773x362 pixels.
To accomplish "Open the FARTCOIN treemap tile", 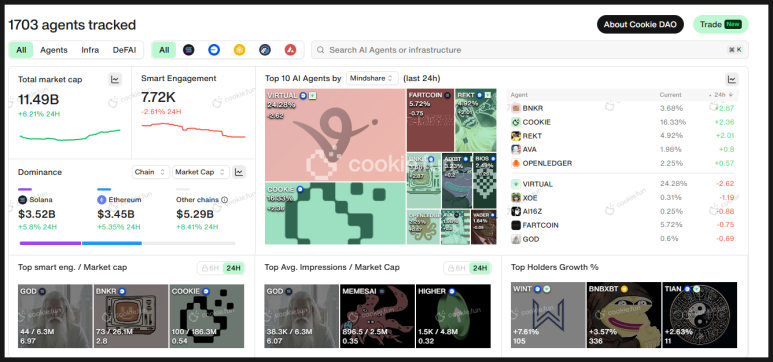I will point(430,120).
